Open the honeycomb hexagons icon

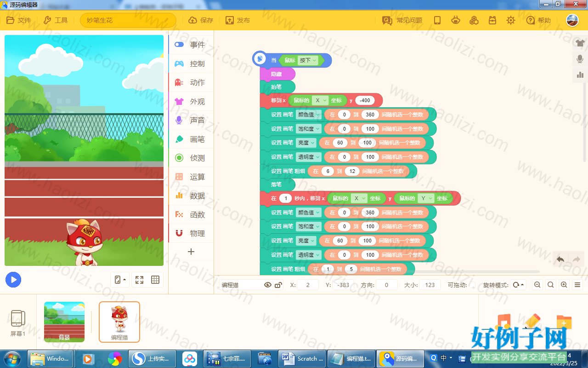474,20
